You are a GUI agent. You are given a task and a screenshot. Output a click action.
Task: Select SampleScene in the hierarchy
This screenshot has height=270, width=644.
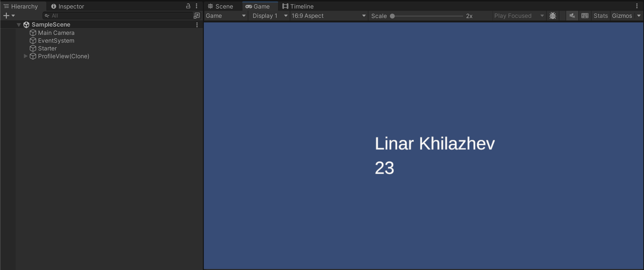pos(51,25)
